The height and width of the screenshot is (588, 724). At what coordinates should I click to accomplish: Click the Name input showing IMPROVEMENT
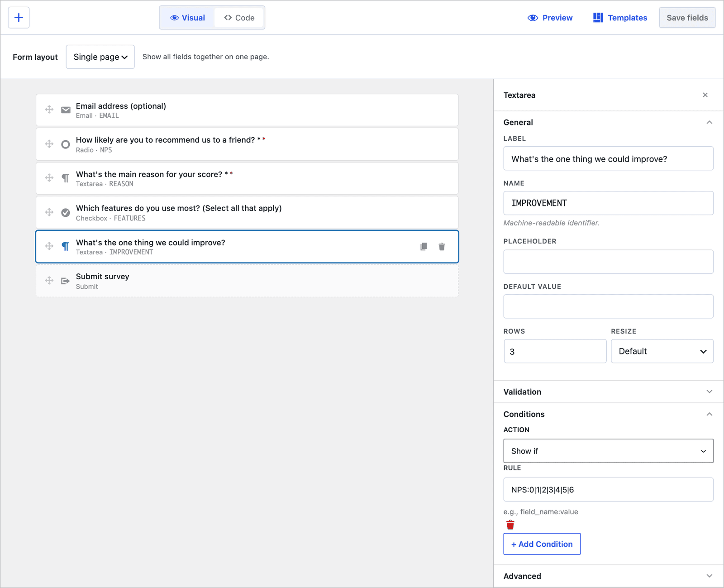(x=608, y=203)
